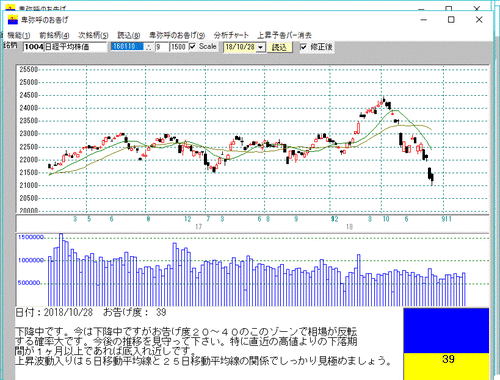Image resolution: width=500 pixels, height=380 pixels.
Task: Click the blue indicator color block
Action: coord(446,330)
